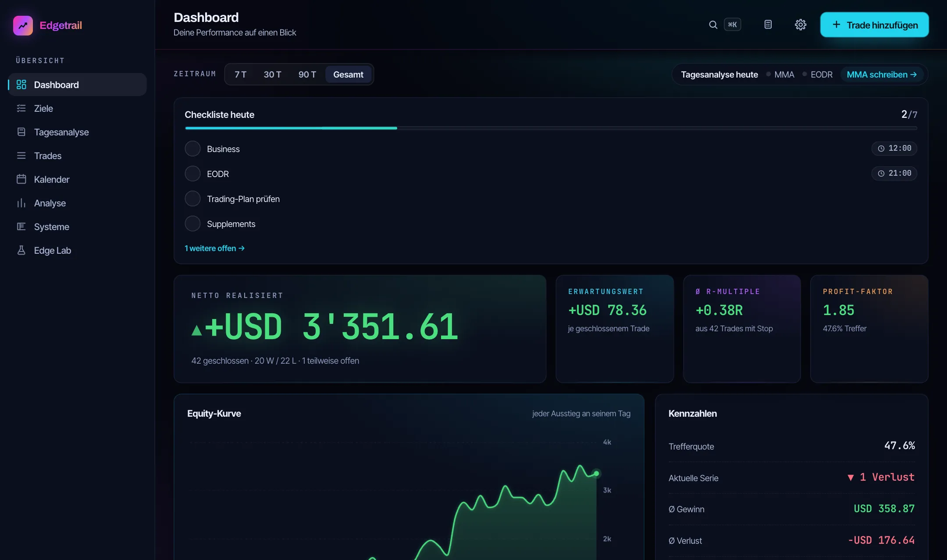Tick the Trading-Plan prüfen circle
Image resolution: width=947 pixels, height=560 pixels.
click(x=192, y=198)
